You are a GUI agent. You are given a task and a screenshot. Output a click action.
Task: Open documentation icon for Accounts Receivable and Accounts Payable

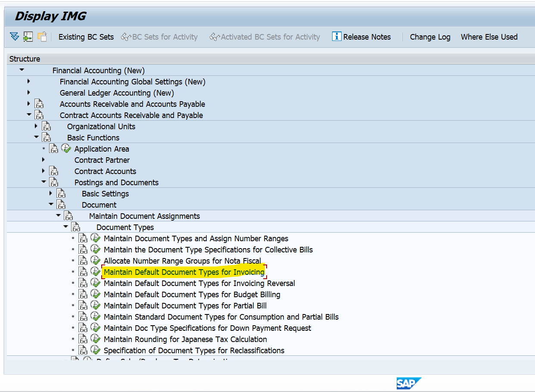point(39,104)
